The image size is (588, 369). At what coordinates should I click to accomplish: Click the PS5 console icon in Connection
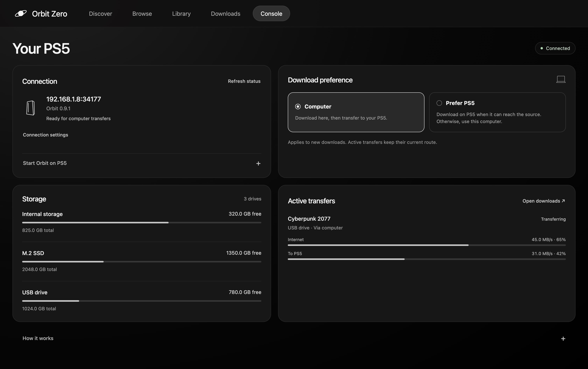31,108
